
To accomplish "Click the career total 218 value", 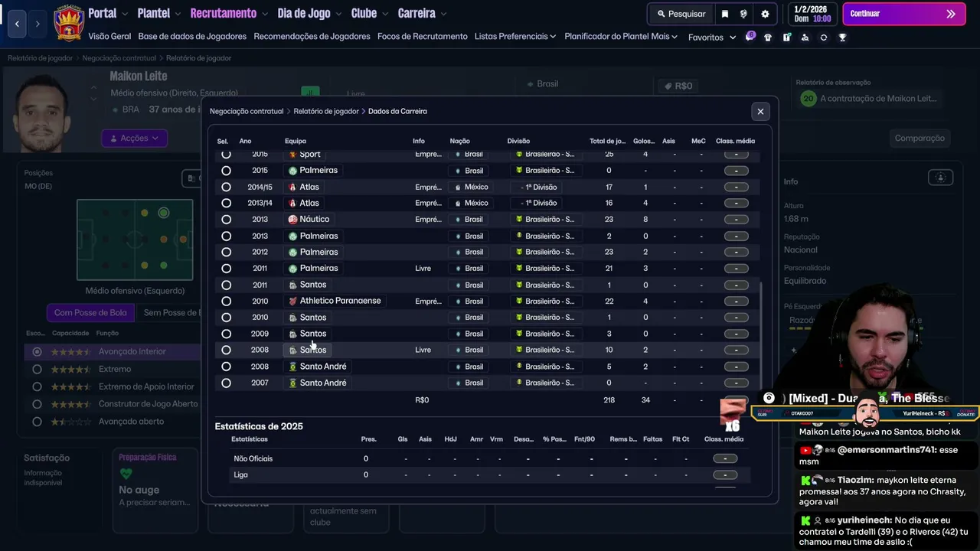I will [609, 400].
